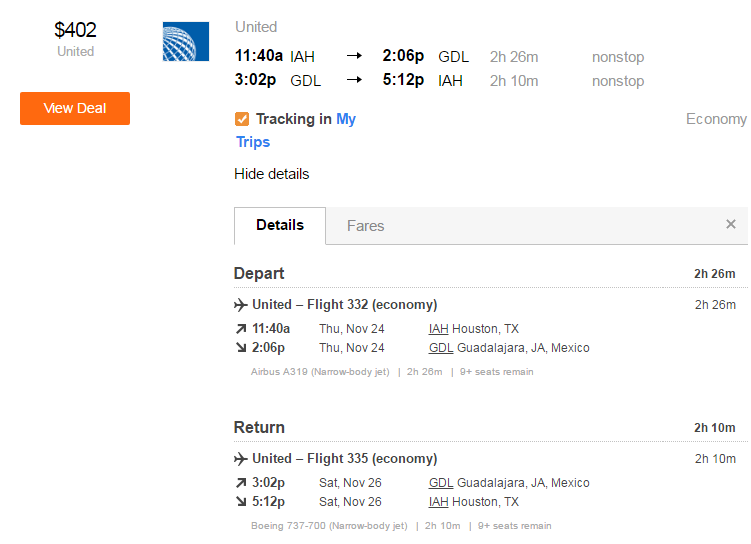Click the plane icon beside Flight 335

[240, 459]
